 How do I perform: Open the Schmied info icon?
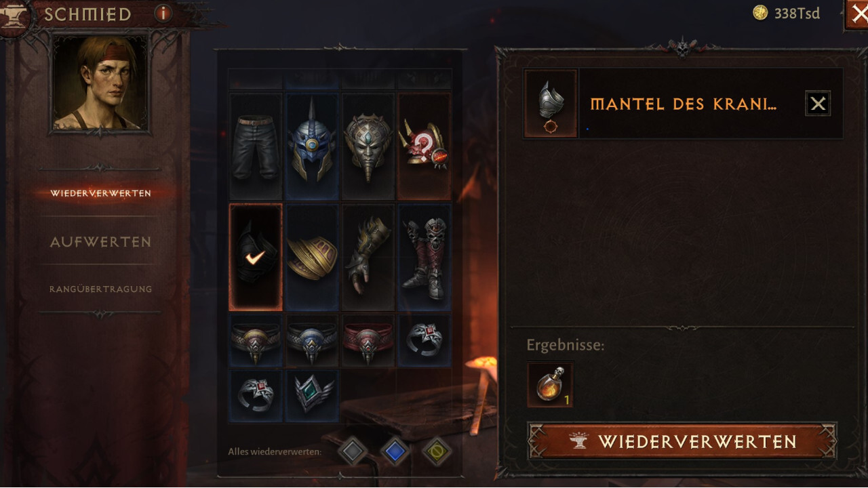pyautogui.click(x=163, y=13)
